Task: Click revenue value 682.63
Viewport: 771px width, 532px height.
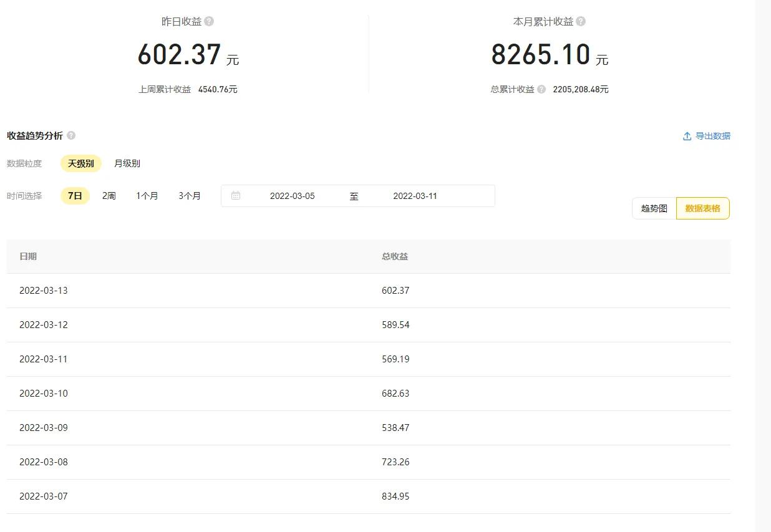Action: [395, 394]
